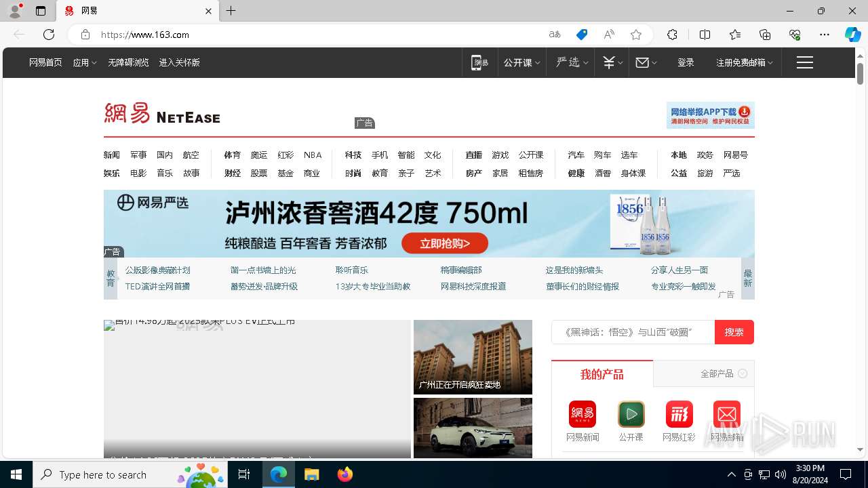Open the 汽车 channel
The width and height of the screenshot is (868, 488).
[x=576, y=155]
